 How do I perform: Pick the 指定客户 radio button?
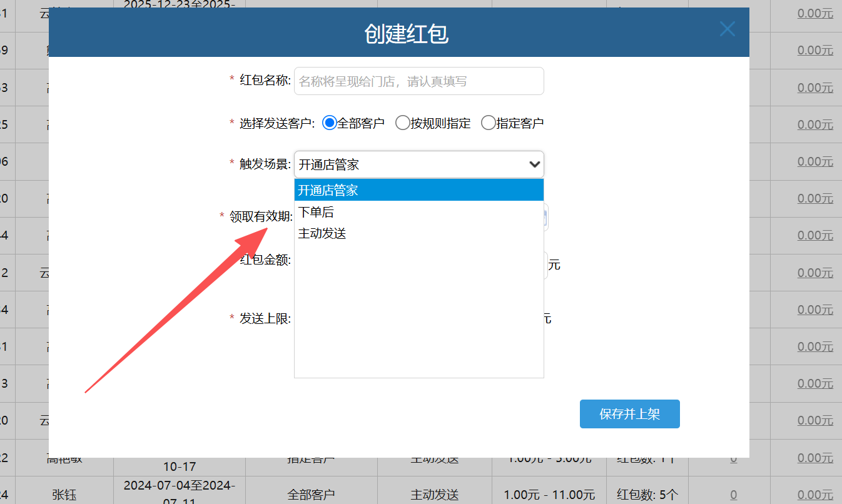[x=488, y=123]
